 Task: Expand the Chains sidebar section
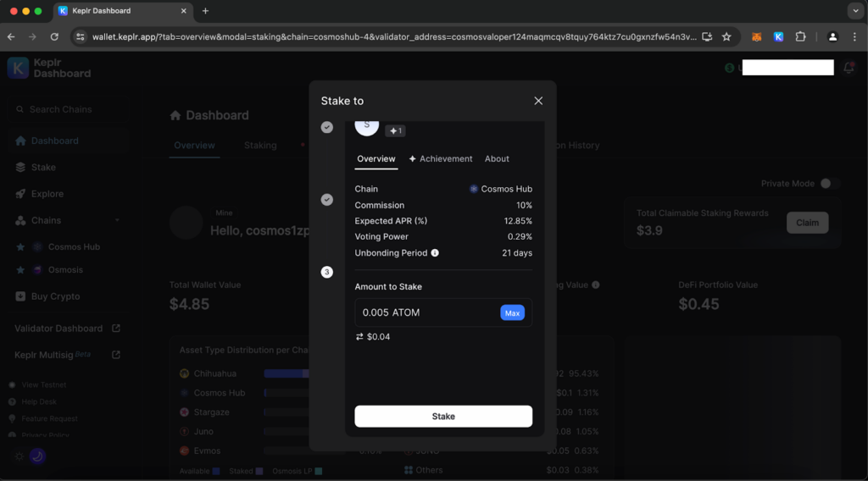[x=116, y=221]
